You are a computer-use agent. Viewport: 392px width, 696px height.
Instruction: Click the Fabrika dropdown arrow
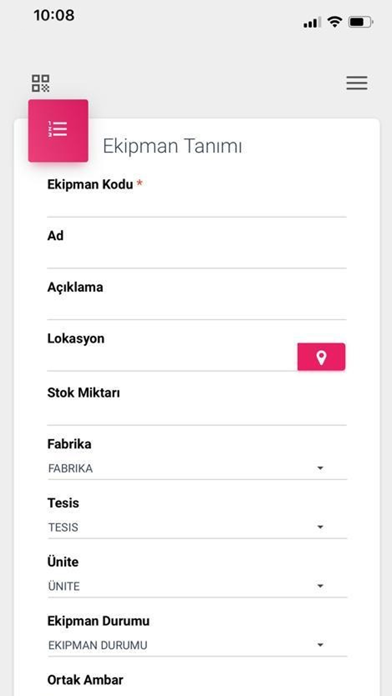click(320, 468)
